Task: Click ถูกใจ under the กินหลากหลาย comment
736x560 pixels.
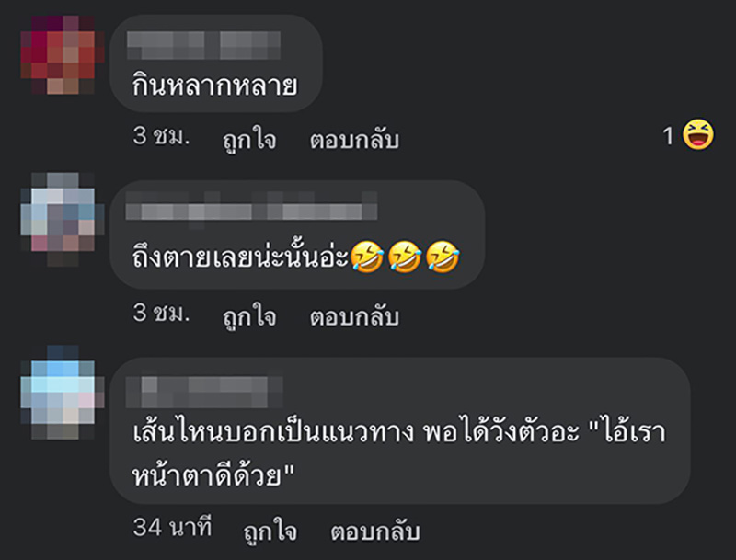Action: [x=249, y=139]
